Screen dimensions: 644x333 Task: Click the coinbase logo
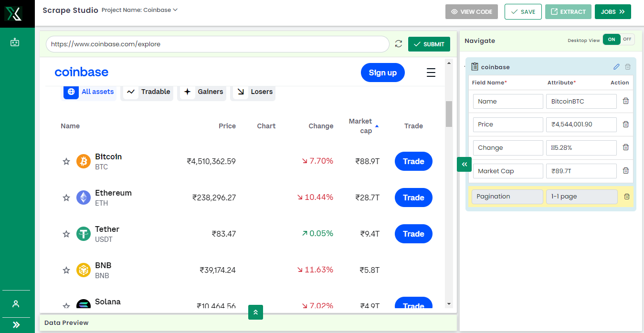tap(82, 72)
